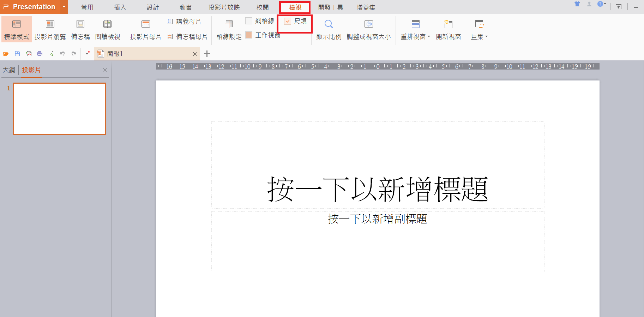Click the title placeholder 按一下以新增標題

(x=378, y=165)
